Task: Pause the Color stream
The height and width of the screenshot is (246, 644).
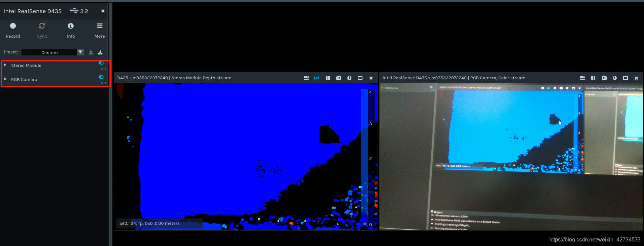Action: click(593, 78)
